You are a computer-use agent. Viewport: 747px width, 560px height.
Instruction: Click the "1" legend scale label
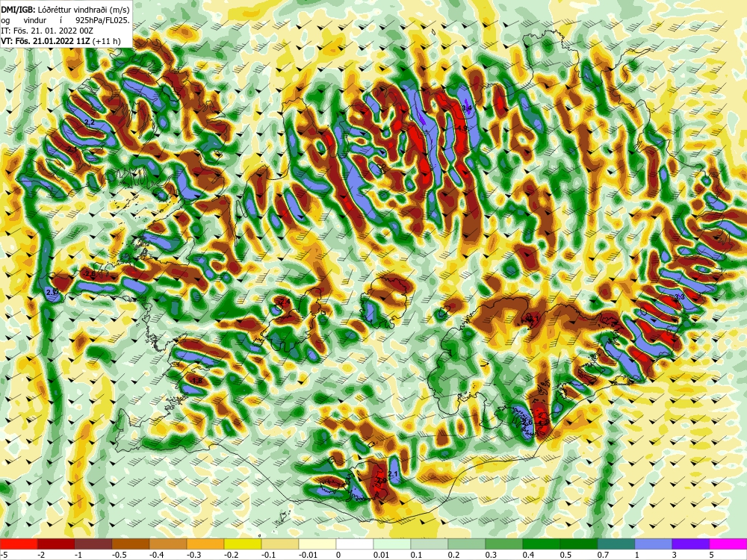(637, 555)
